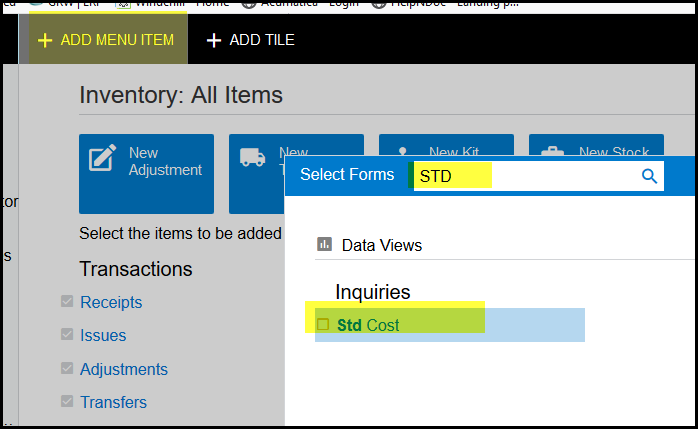The height and width of the screenshot is (429, 698).
Task: Select the Std Cost inquiry result
Action: coord(368,325)
